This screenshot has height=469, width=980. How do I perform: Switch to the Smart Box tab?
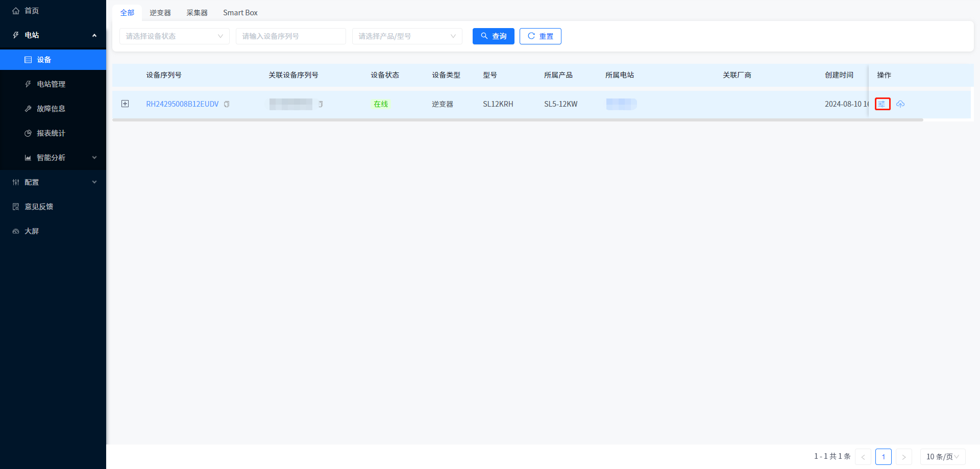pyautogui.click(x=240, y=13)
